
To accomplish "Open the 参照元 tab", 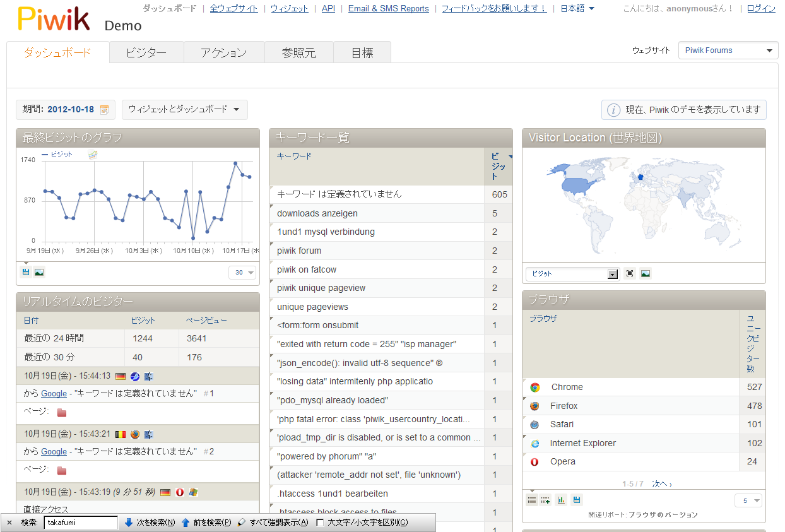I will coord(298,53).
